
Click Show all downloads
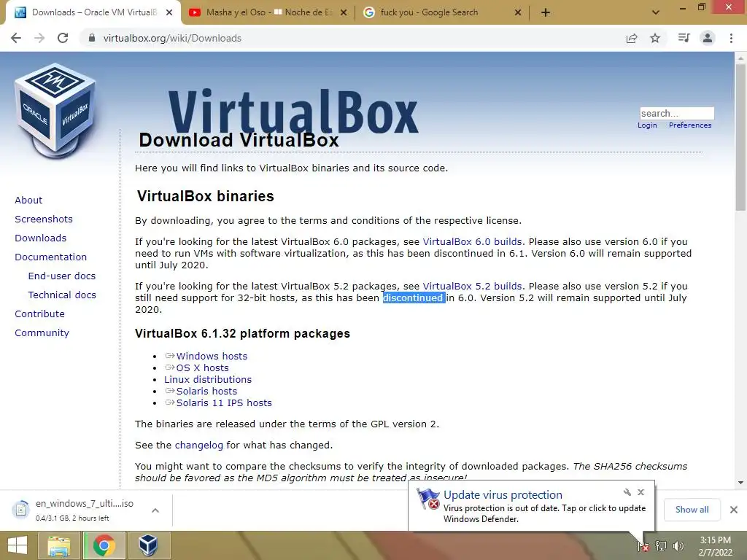[692, 510]
